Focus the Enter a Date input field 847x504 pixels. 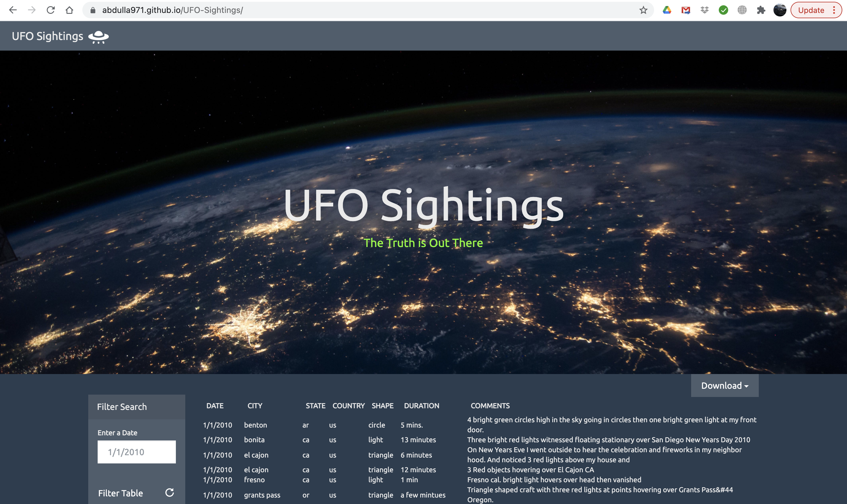(136, 452)
